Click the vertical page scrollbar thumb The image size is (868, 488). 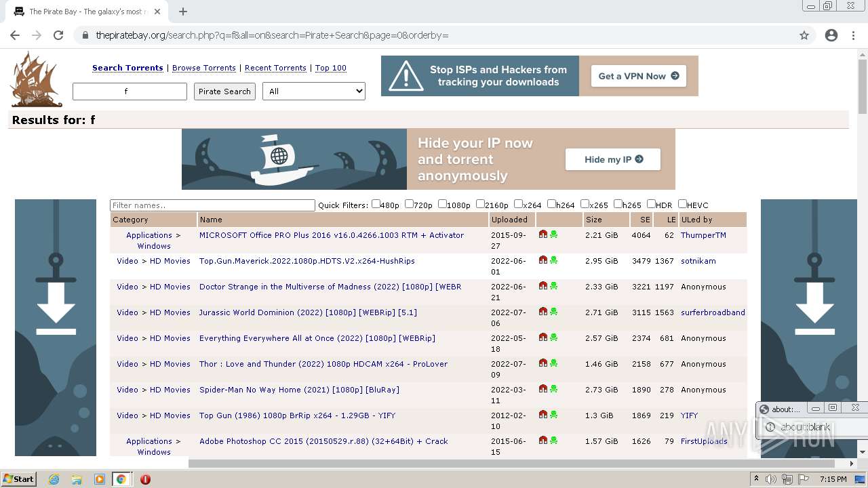pos(863,87)
